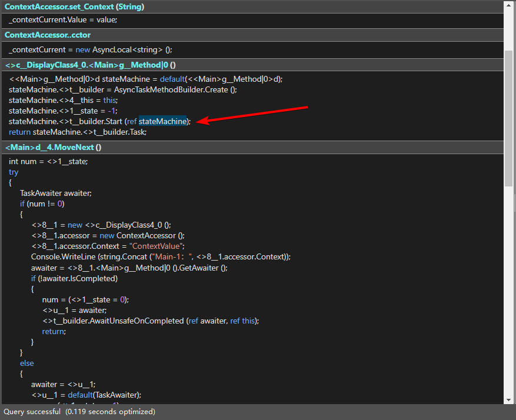This screenshot has height=420, width=516.
Task: Click the TaskAwaiter awaiter declaration
Action: click(56, 193)
